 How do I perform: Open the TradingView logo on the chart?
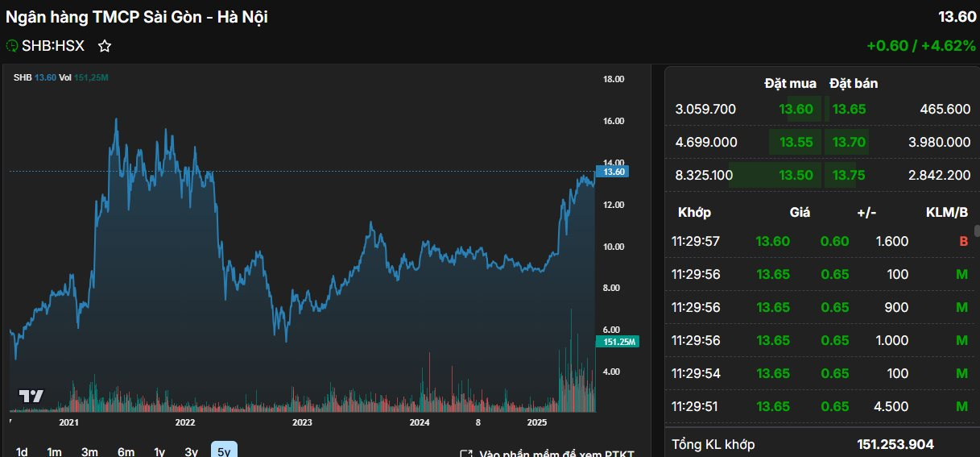coord(31,396)
